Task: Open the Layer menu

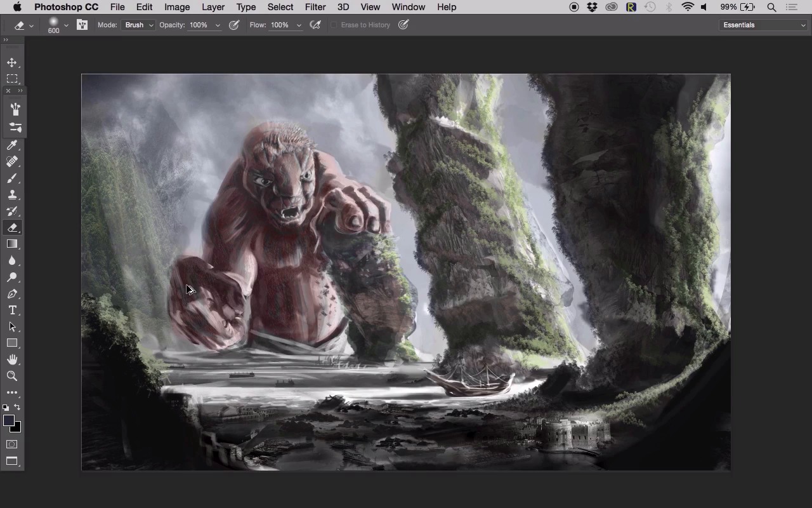Action: click(213, 7)
